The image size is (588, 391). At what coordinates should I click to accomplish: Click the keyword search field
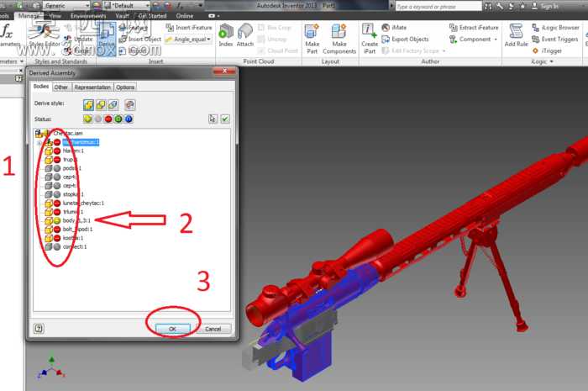click(x=438, y=6)
